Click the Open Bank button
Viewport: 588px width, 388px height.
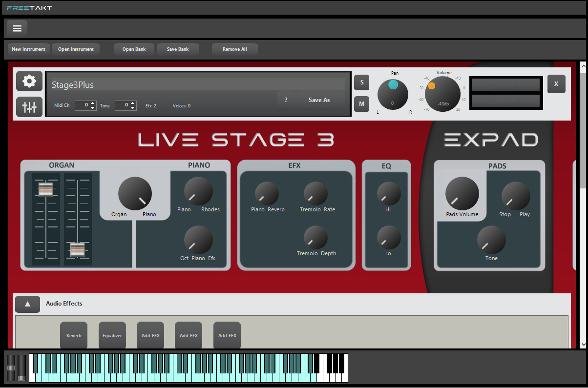134,49
